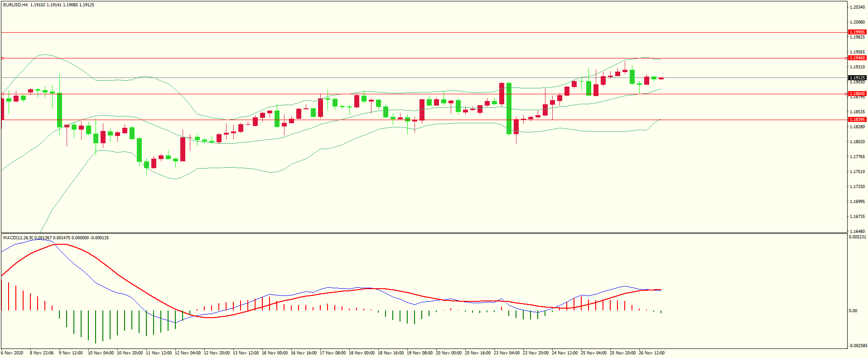Image resolution: width=868 pixels, height=358 pixels.
Task: Click the large green candle above 9 Nov 12:00
Action: coord(59,110)
